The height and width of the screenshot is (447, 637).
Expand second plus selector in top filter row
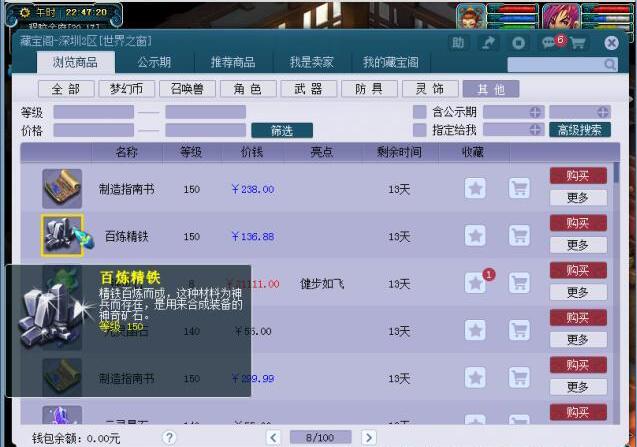pos(602,112)
